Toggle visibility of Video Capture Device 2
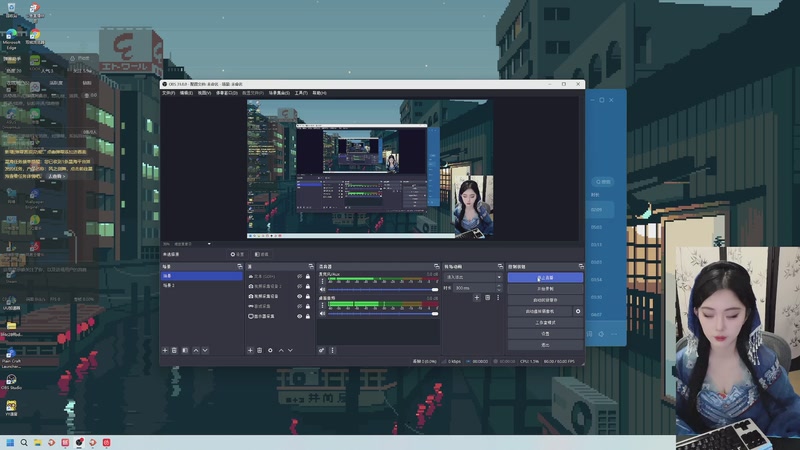 point(299,286)
